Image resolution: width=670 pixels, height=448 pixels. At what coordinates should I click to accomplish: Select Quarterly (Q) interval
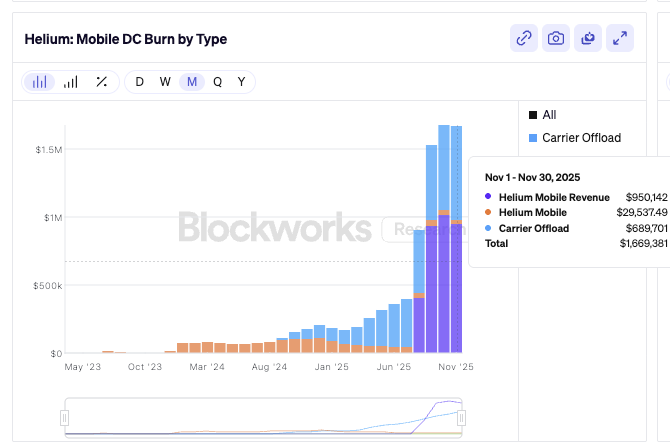[x=217, y=82]
